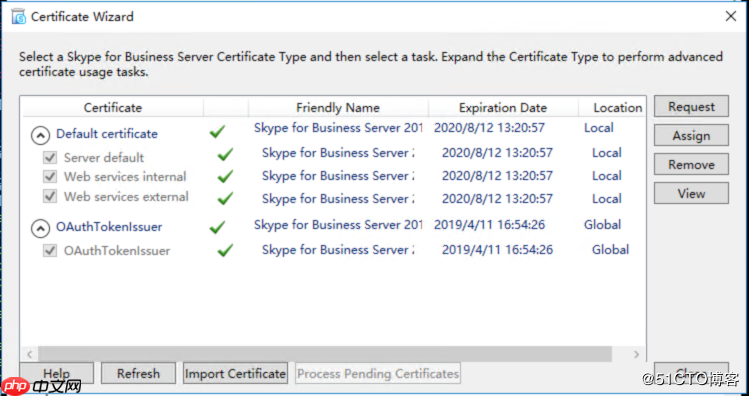
Task: Select the OAuthTokenIssuer child row label
Action: pyautogui.click(x=117, y=251)
